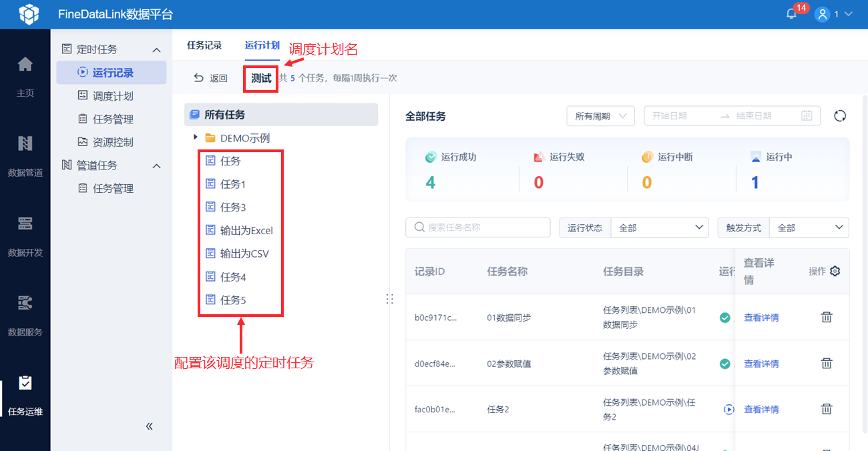Switch to 任务记录 tab
868x451 pixels.
coord(204,45)
